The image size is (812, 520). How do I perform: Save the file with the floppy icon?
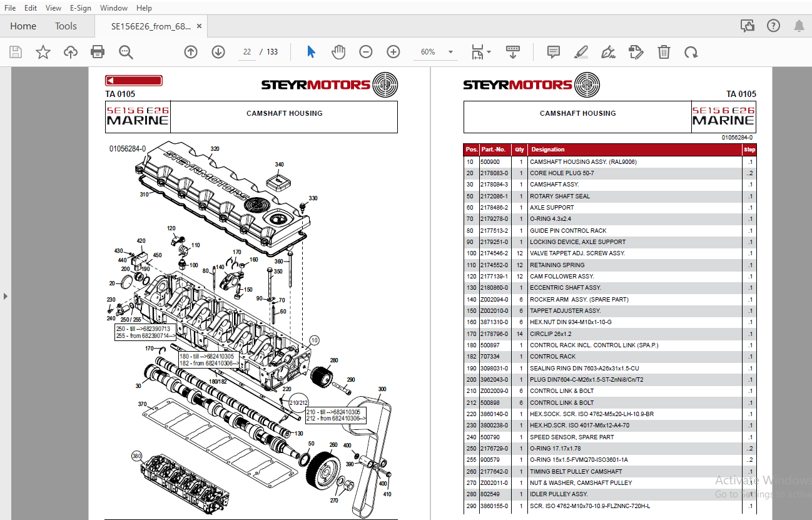tap(16, 52)
